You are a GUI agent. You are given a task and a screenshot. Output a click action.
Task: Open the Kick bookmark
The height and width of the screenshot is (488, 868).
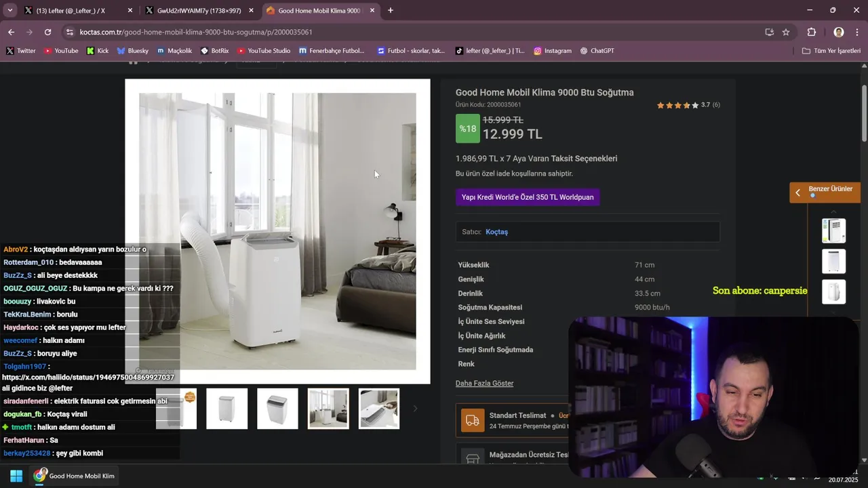pyautogui.click(x=98, y=51)
